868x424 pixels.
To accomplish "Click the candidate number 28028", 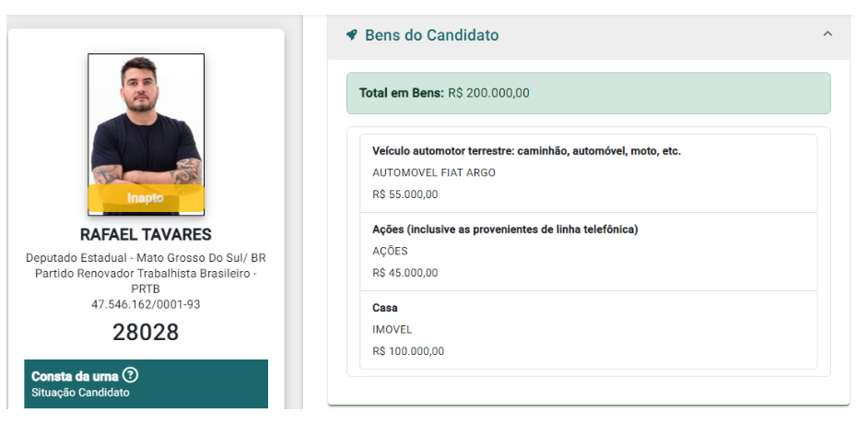I will click(x=146, y=332).
